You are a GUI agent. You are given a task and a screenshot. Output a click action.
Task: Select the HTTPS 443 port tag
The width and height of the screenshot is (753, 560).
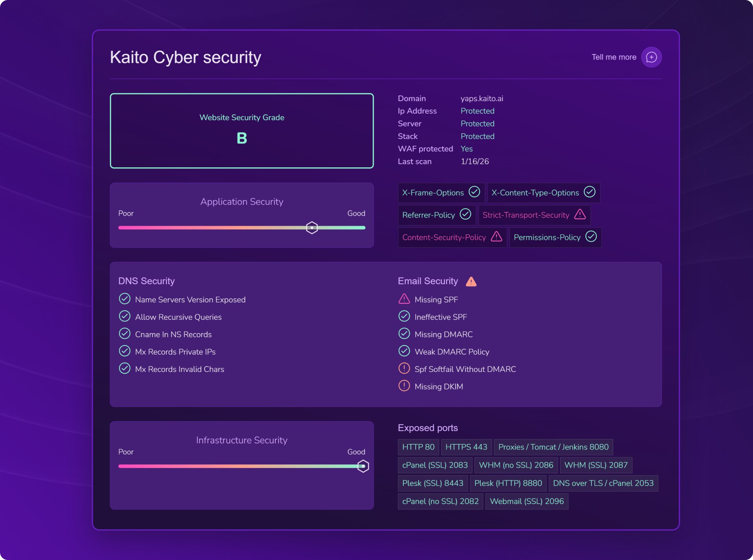coord(466,447)
